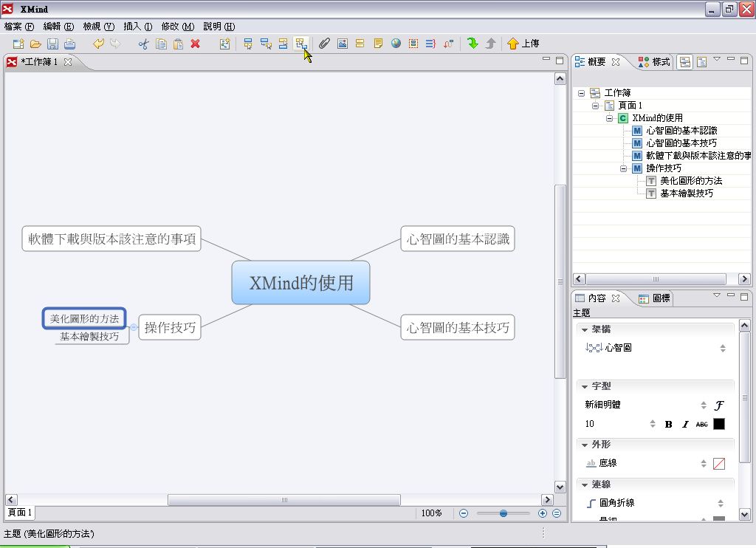This screenshot has height=548, width=756.
Task: Click the Insert parent topic icon under cursor
Action: point(300,44)
